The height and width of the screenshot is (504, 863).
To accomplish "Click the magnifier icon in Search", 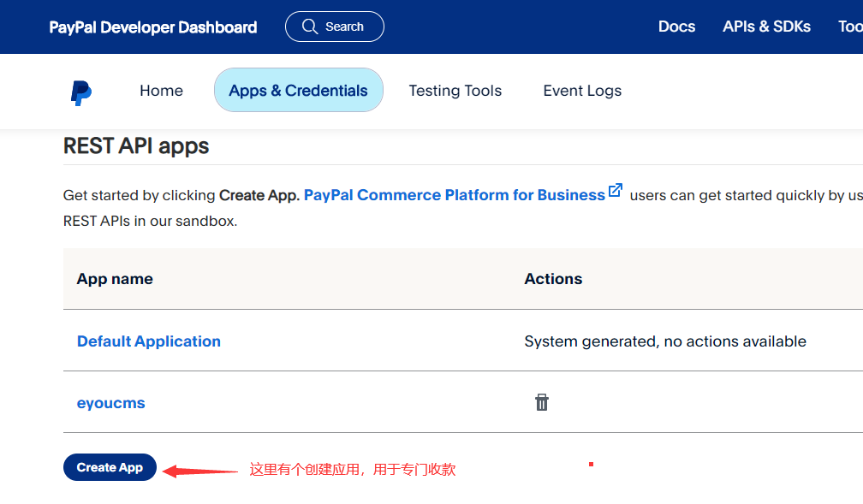I will pos(310,27).
